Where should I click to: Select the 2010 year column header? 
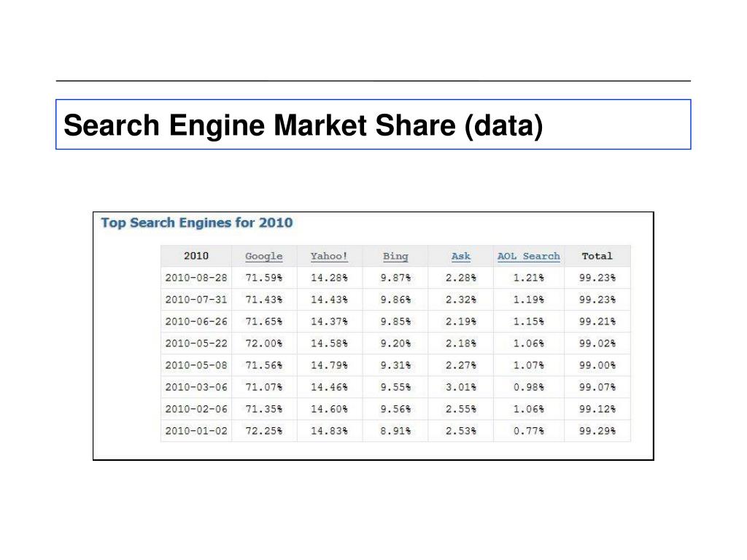196,256
